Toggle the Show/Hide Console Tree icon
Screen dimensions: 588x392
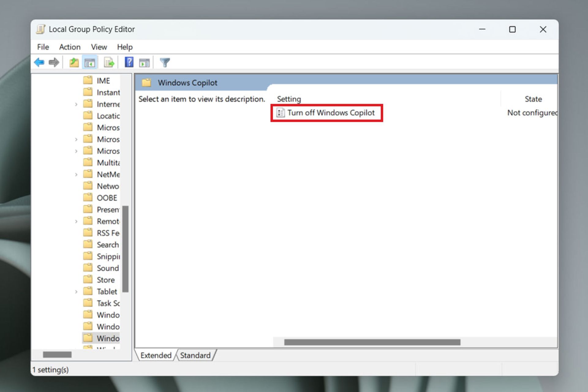[89, 63]
